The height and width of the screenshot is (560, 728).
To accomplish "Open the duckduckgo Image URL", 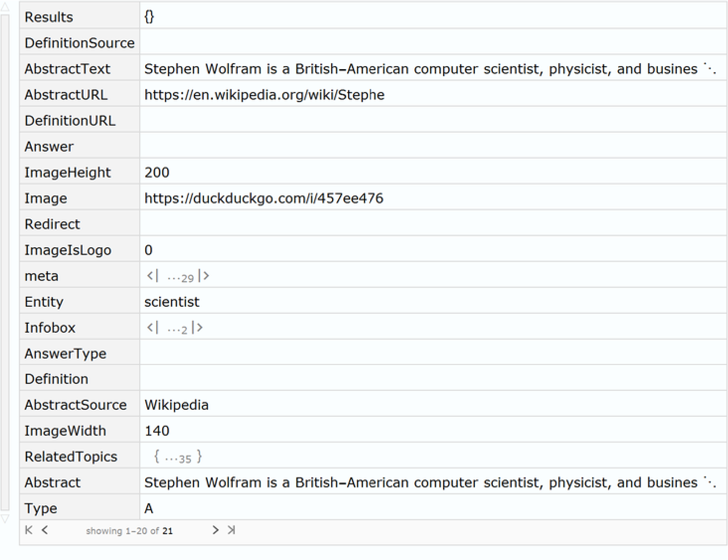I will [x=264, y=198].
